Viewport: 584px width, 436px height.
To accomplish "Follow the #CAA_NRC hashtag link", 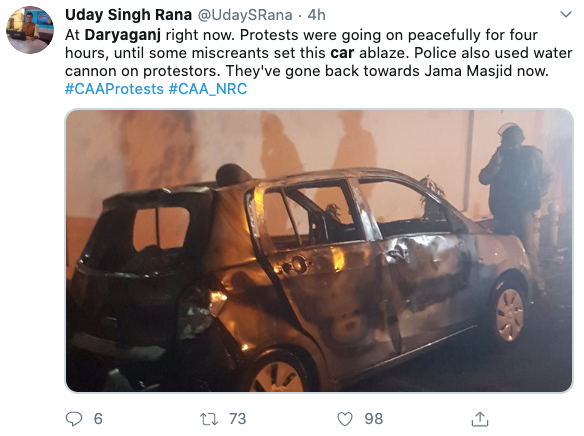I will (208, 89).
